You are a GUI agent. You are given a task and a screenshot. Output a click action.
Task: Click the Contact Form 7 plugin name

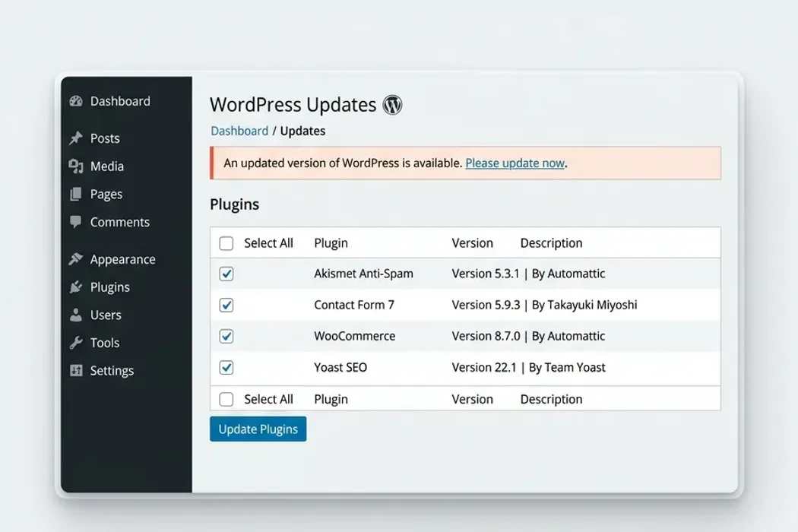click(354, 305)
